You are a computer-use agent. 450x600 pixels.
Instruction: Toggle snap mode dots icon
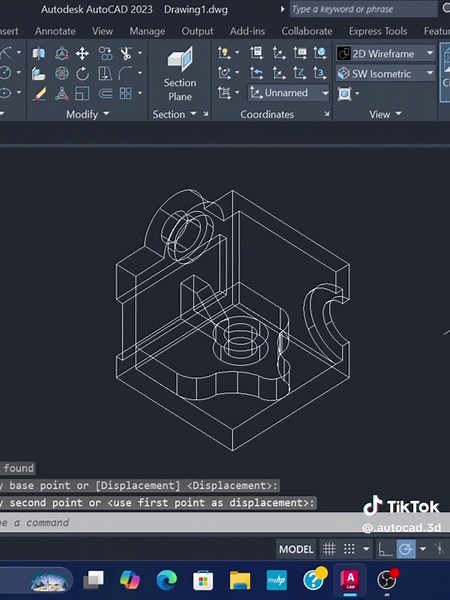point(349,549)
